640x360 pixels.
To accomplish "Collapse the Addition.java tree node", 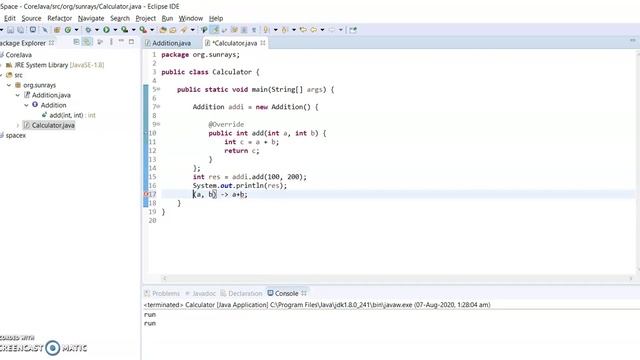I will click(18, 95).
